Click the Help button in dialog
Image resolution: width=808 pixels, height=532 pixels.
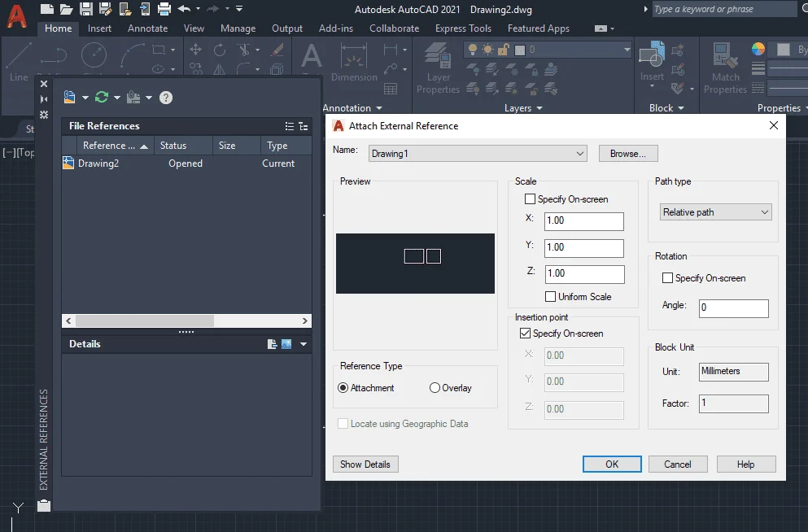tap(745, 464)
